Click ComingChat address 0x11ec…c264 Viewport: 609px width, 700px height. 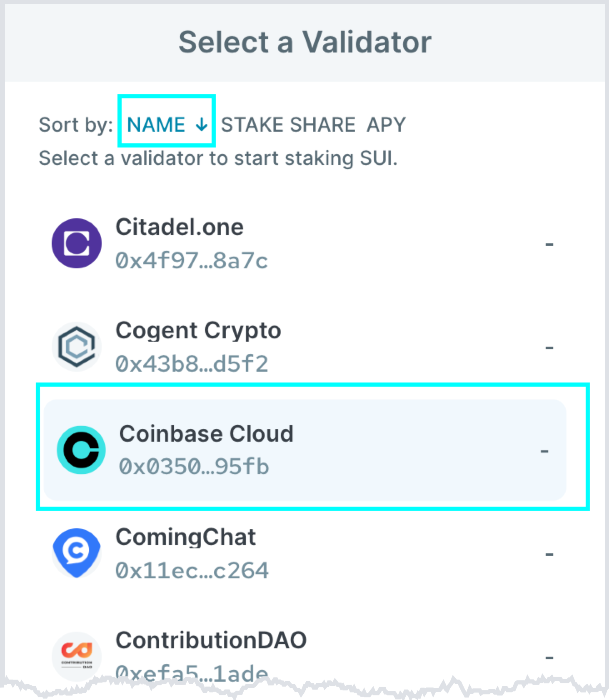pos(192,570)
